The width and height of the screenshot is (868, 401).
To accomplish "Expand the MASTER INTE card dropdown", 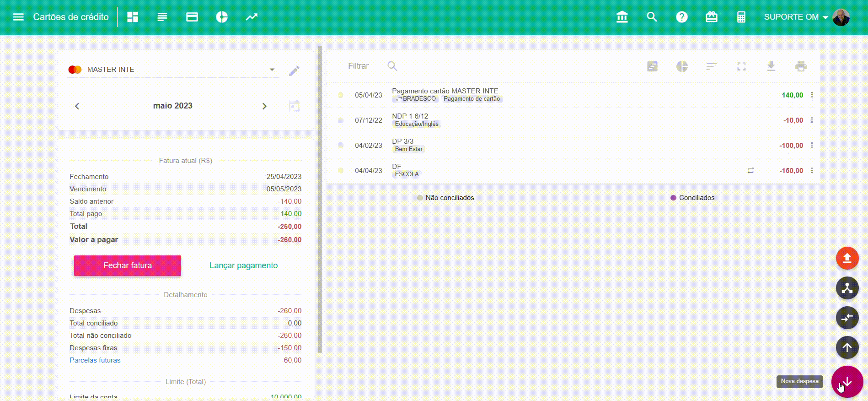I will (272, 70).
